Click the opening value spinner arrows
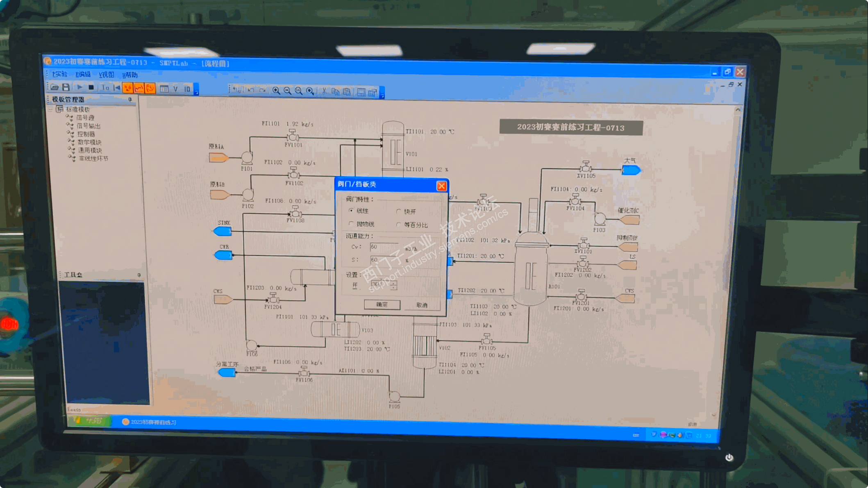868x488 pixels. [393, 285]
